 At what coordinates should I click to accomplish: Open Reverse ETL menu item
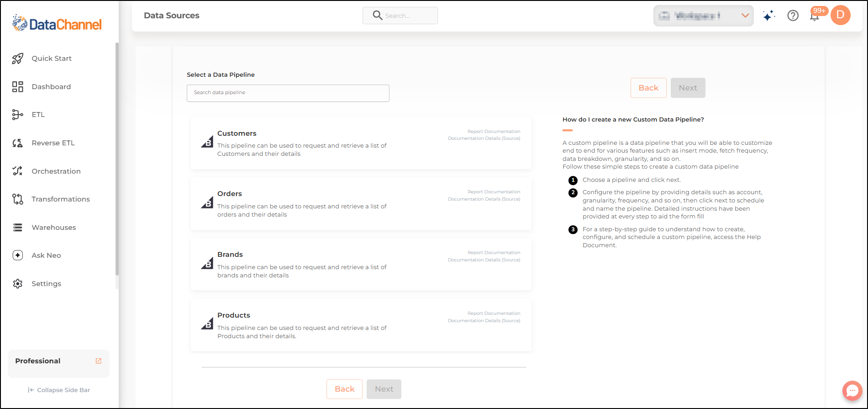tap(53, 143)
